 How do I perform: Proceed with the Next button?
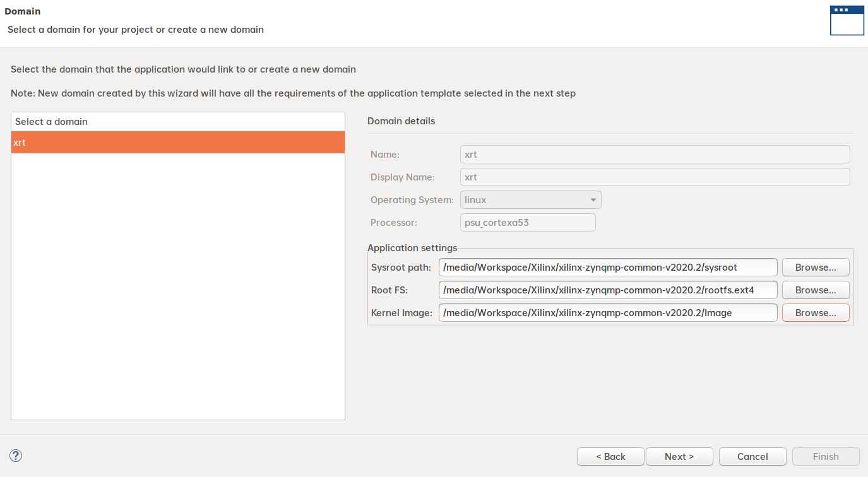[679, 457]
